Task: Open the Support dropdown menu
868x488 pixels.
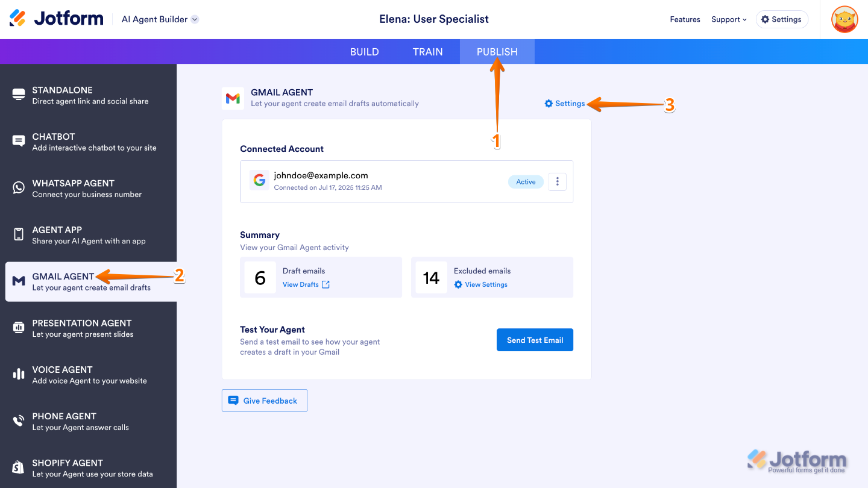Action: pyautogui.click(x=729, y=19)
